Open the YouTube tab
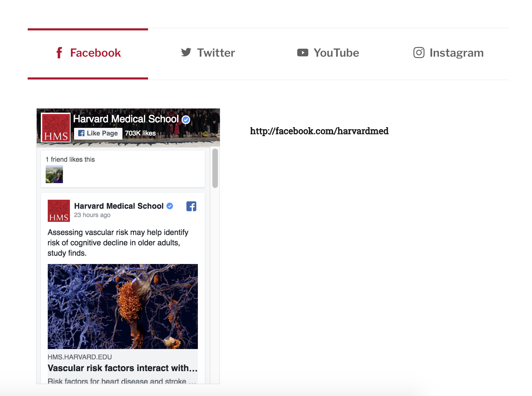Viewport: 532px width, 396px height. click(328, 53)
